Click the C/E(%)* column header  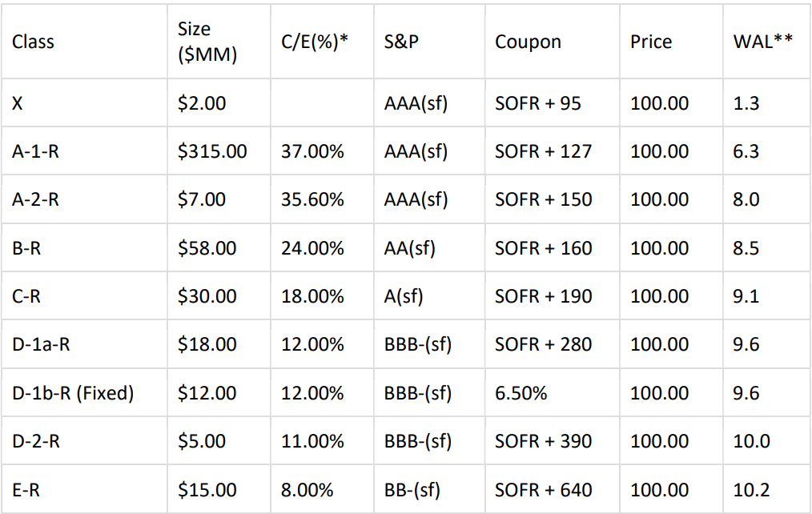point(315,42)
